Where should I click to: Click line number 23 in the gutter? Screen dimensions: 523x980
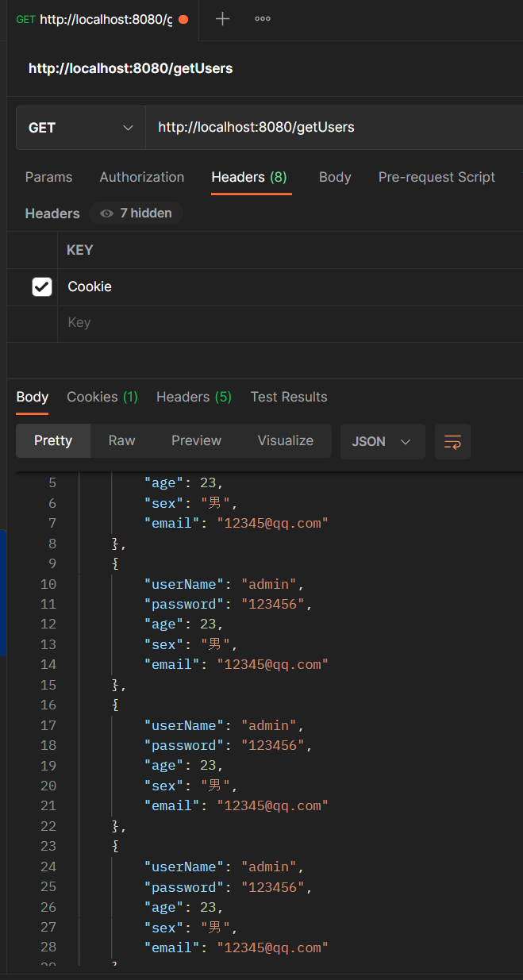click(48, 847)
